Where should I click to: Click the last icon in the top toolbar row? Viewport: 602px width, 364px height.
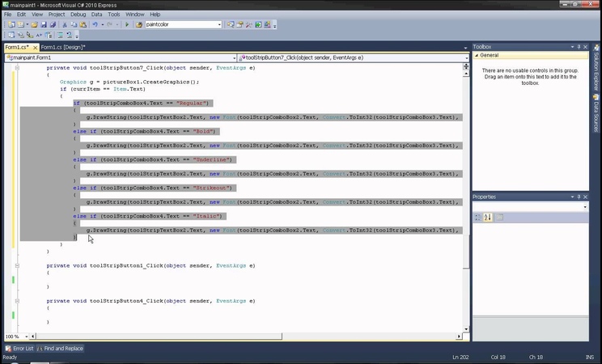pyautogui.click(x=267, y=24)
